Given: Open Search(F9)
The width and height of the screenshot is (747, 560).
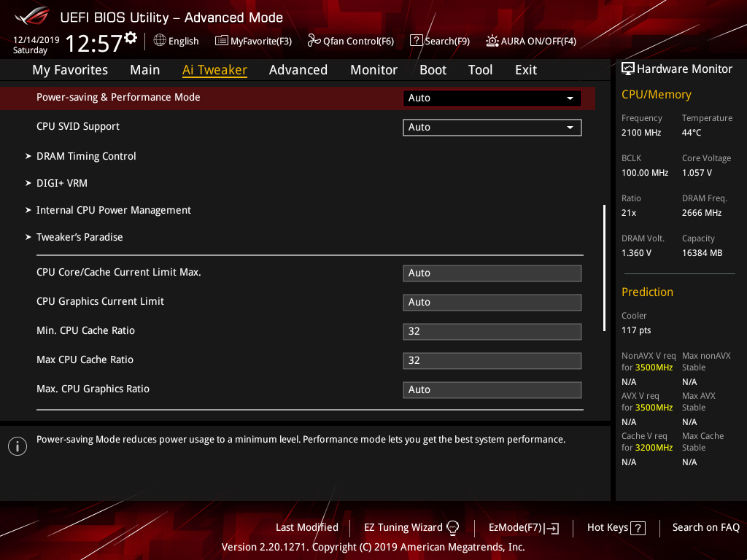Looking at the screenshot, I should click(x=440, y=41).
